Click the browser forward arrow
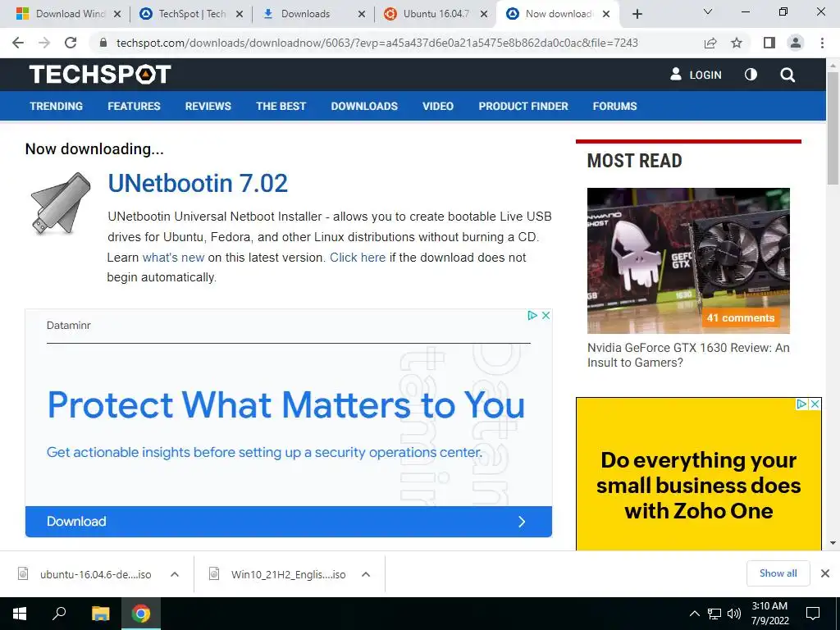Image resolution: width=840 pixels, height=630 pixels. (x=44, y=43)
